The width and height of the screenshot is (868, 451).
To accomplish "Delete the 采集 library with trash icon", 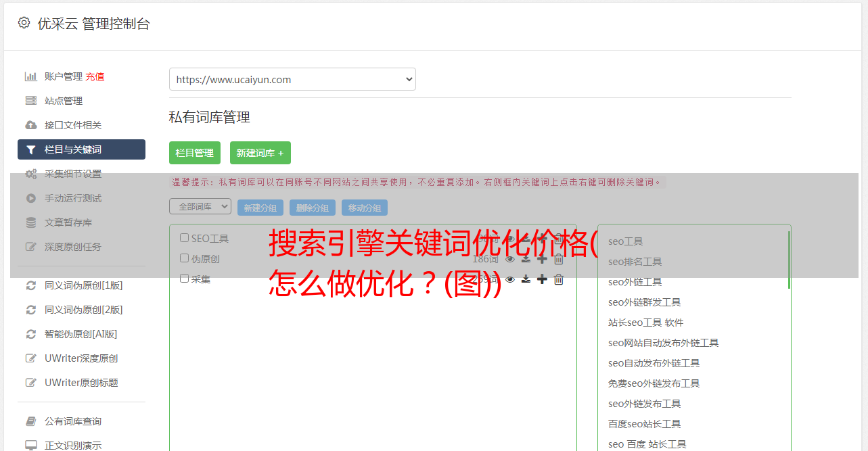I will coord(559,279).
